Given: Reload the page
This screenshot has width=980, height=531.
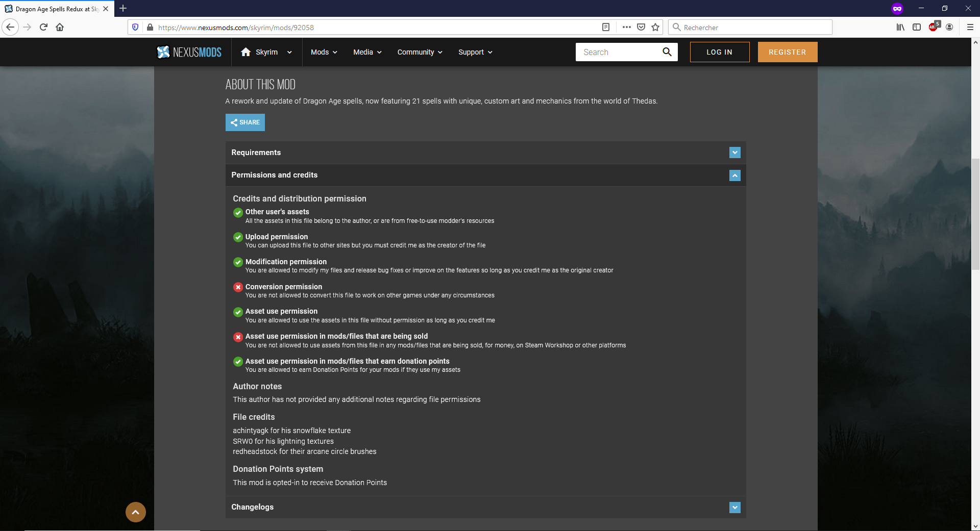Looking at the screenshot, I should click(x=43, y=28).
